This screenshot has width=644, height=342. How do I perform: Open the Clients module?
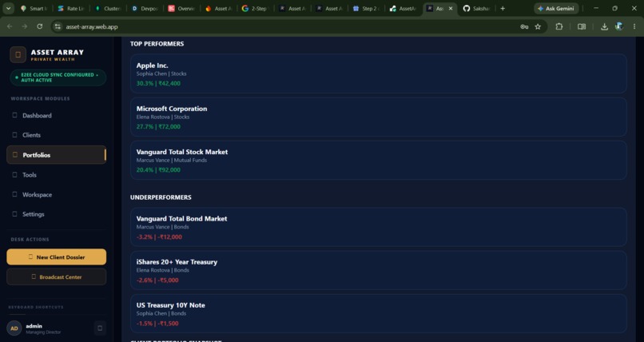point(56,135)
